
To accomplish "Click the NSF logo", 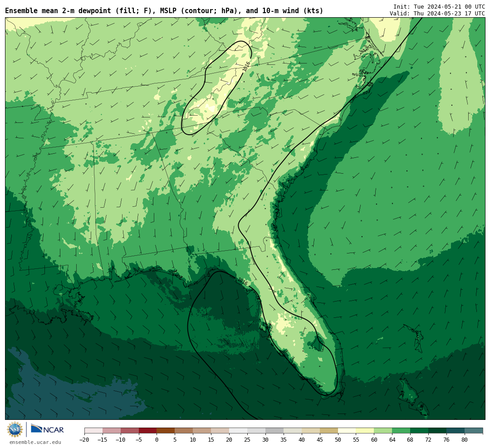I will point(15,429).
